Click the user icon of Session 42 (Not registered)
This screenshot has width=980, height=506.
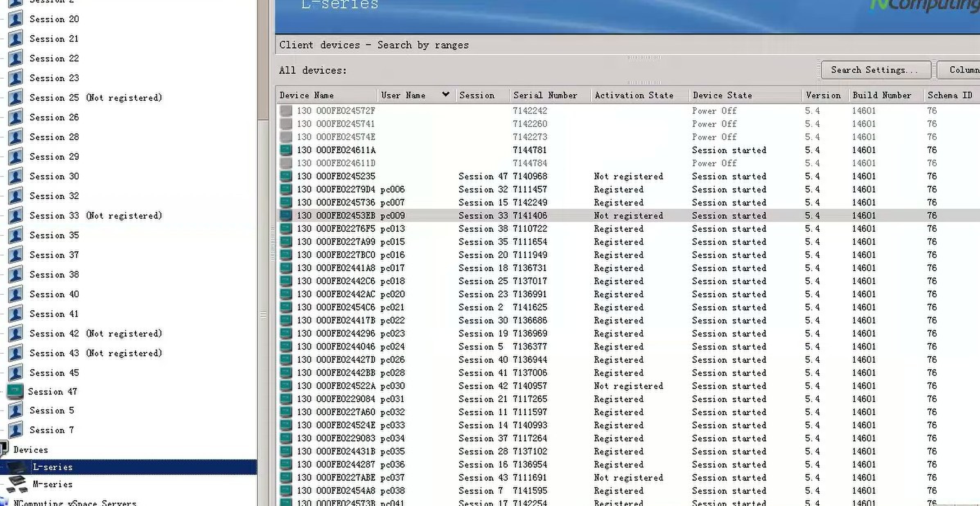click(16, 334)
